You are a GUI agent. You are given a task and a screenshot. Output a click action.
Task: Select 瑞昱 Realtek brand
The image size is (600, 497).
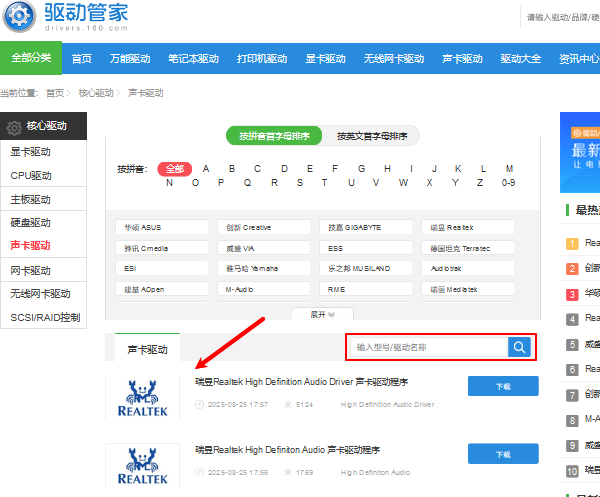click(x=468, y=227)
